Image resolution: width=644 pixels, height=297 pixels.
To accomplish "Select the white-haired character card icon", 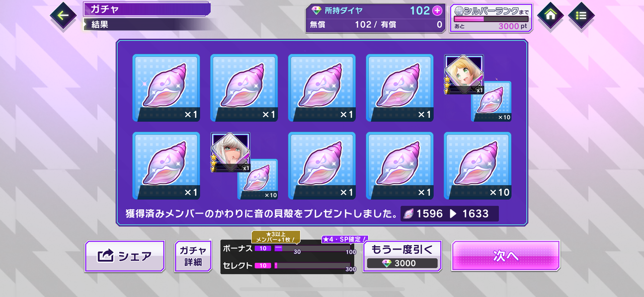I will tap(230, 152).
